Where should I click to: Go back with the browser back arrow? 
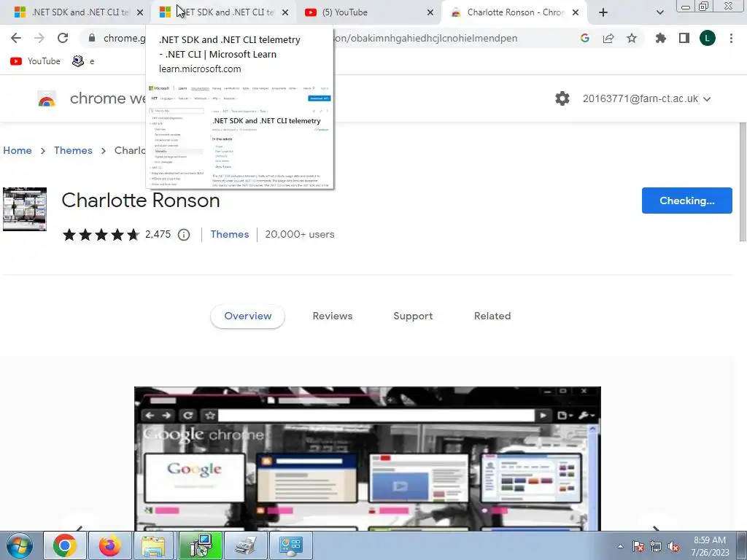click(x=16, y=38)
